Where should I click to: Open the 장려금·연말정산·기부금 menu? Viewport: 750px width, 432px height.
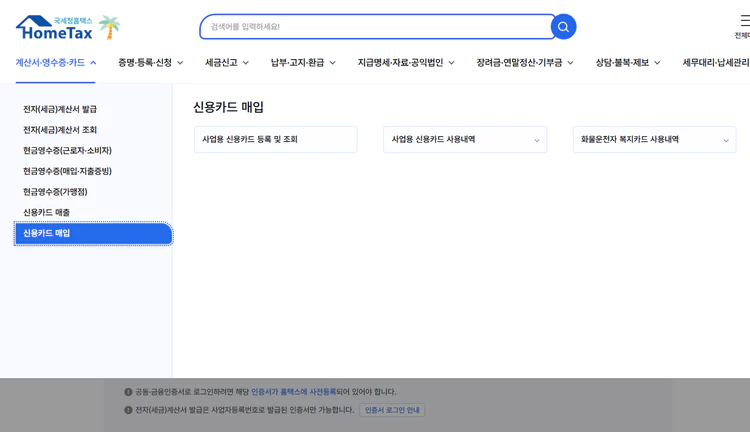525,63
